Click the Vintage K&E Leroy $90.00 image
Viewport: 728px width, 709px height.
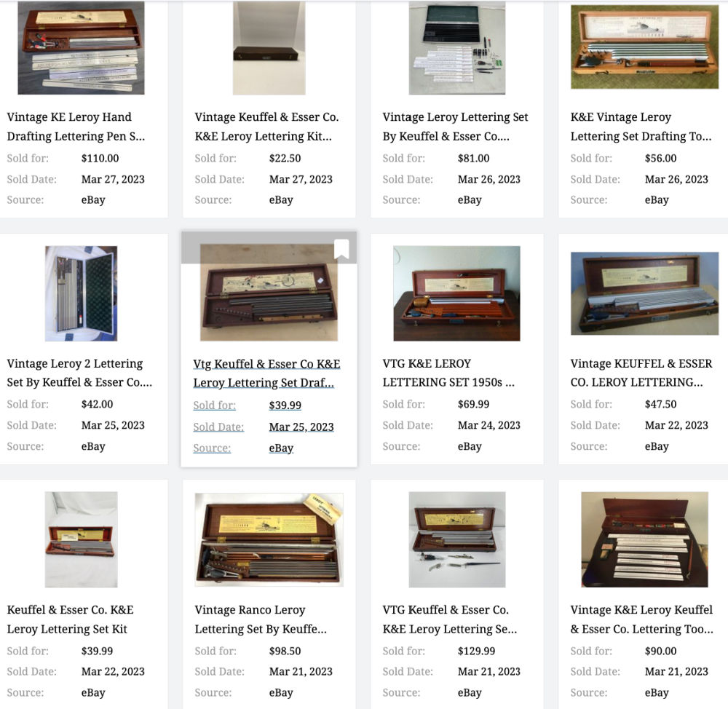[644, 539]
